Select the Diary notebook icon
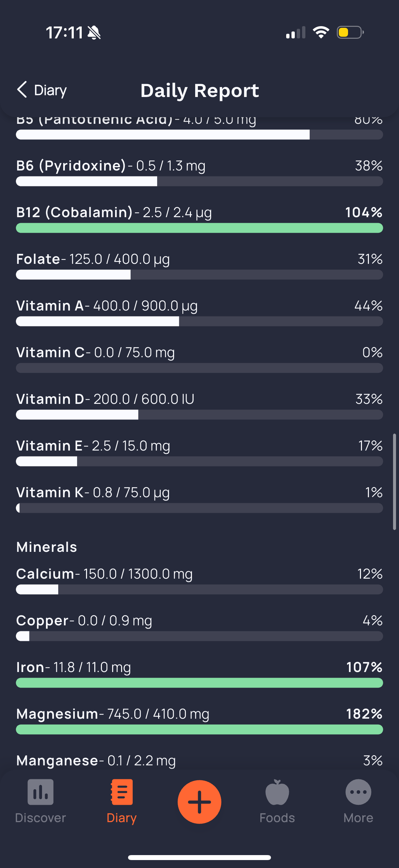The width and height of the screenshot is (399, 868). [121, 792]
